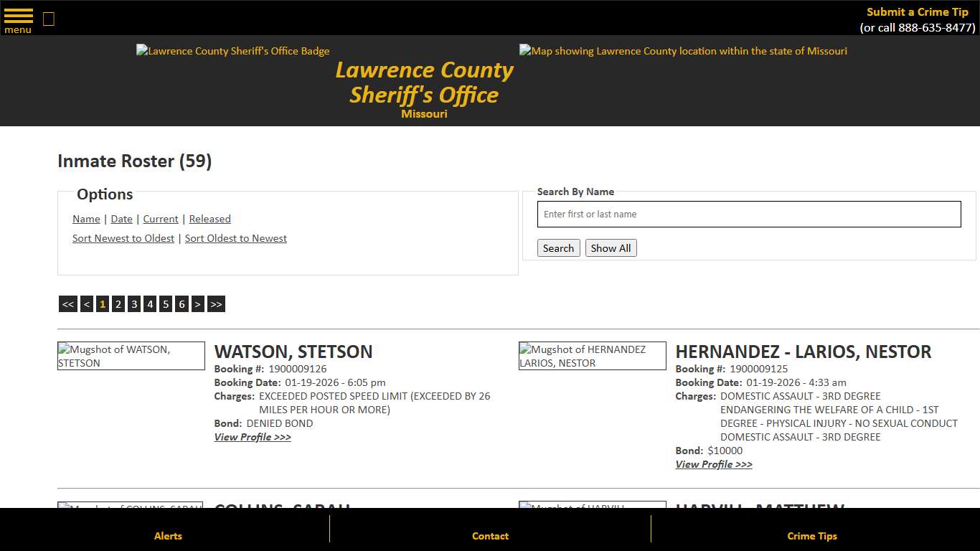Sort the roster Newest to Oldest
Image resolution: width=980 pixels, height=551 pixels.
[x=123, y=238]
